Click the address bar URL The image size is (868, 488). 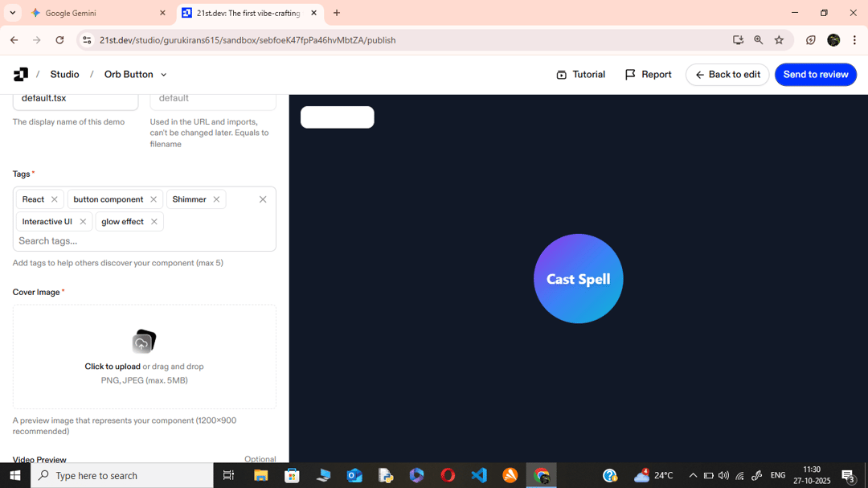point(248,40)
